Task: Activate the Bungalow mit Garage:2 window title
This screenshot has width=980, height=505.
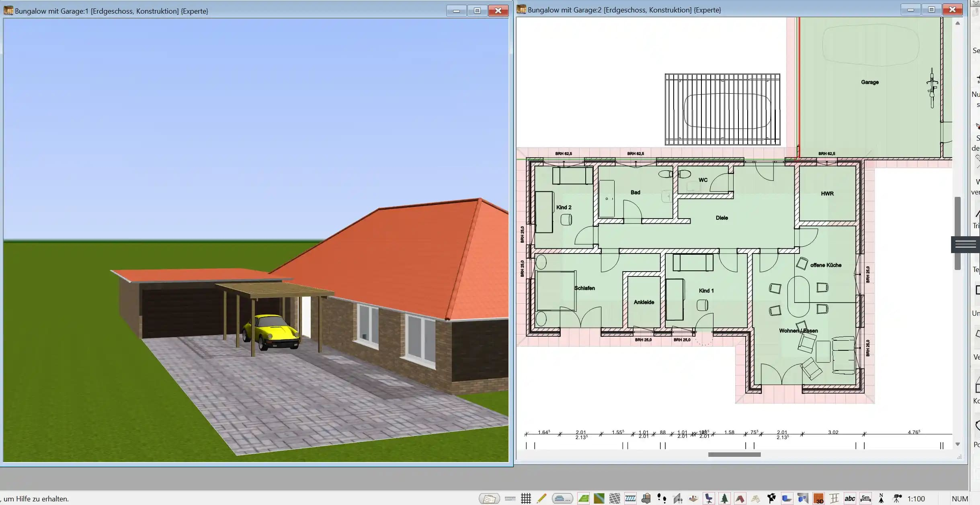Action: 624,10
